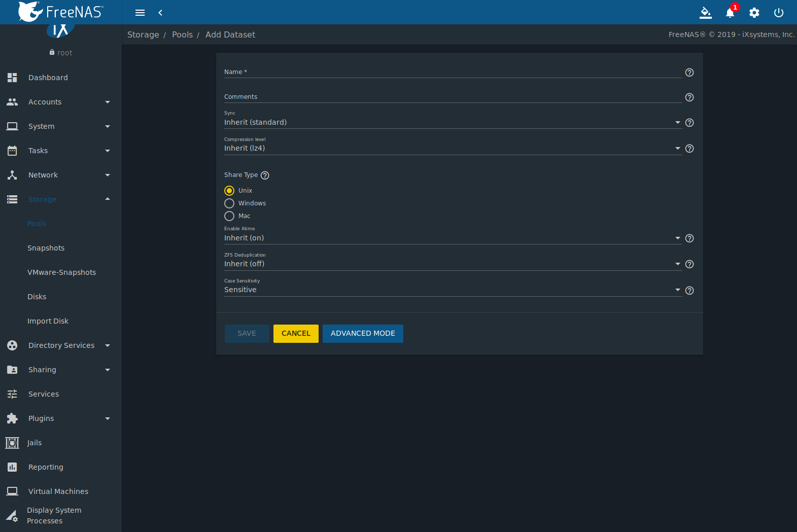Show help for Compression level
This screenshot has height=532, width=797.
689,149
